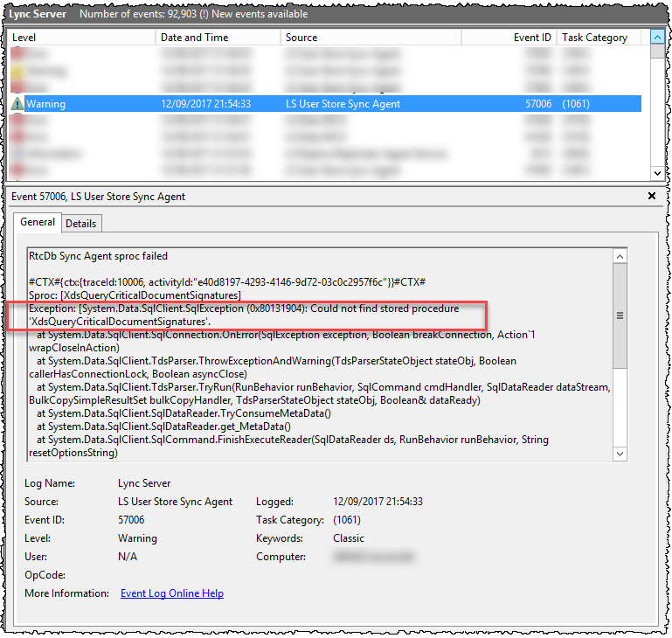Click 'Event 57006, LS User Store Sync Agent' heading

tap(98, 197)
